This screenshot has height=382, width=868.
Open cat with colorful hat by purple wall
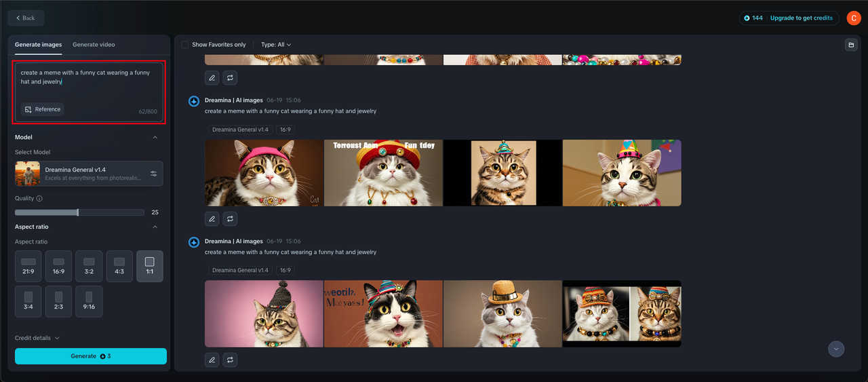click(622, 173)
